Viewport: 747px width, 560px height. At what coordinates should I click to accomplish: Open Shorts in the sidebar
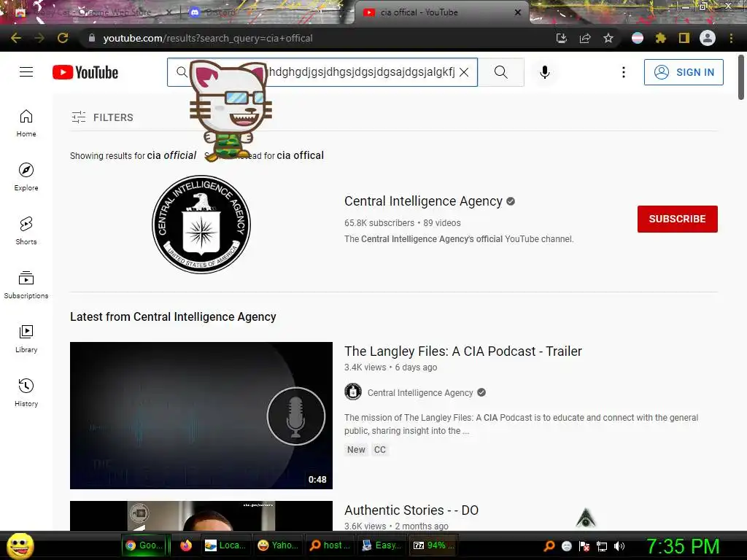coord(26,231)
